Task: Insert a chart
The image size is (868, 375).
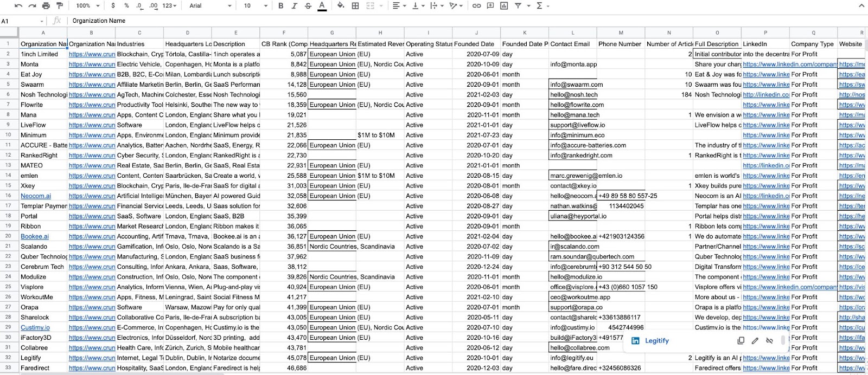Action: pos(504,5)
